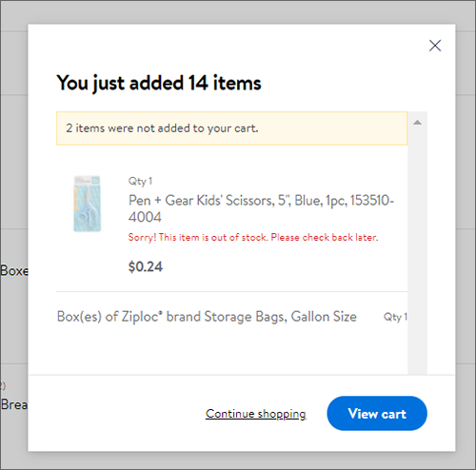Select the Ziploc Storage Bags Gallon Size row

[231, 317]
